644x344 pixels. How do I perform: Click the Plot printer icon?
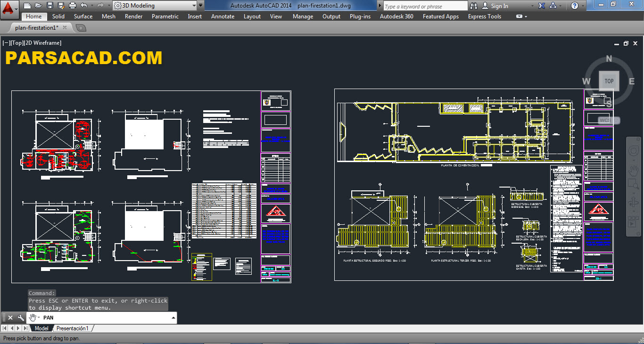pyautogui.click(x=73, y=6)
